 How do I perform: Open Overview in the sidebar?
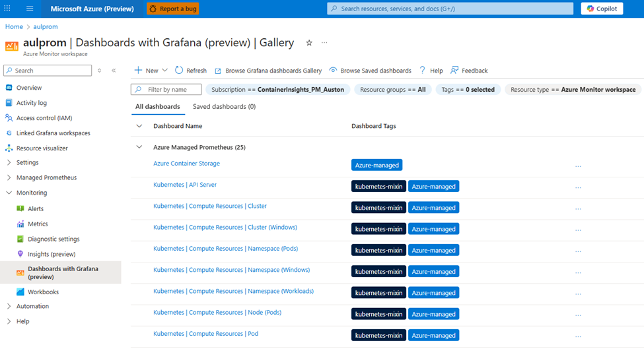(x=29, y=88)
